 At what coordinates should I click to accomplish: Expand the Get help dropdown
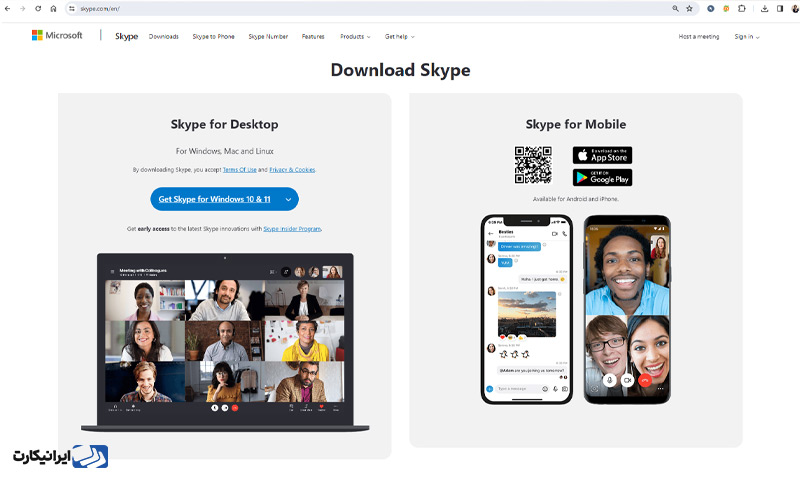tap(399, 37)
